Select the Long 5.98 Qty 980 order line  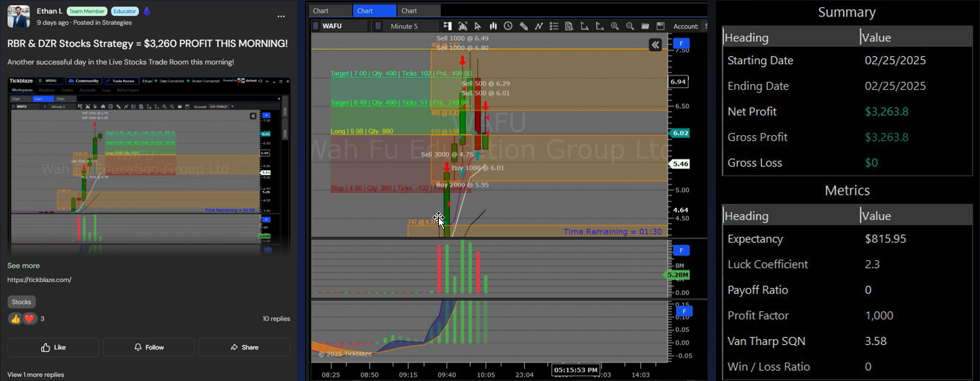pyautogui.click(x=362, y=132)
